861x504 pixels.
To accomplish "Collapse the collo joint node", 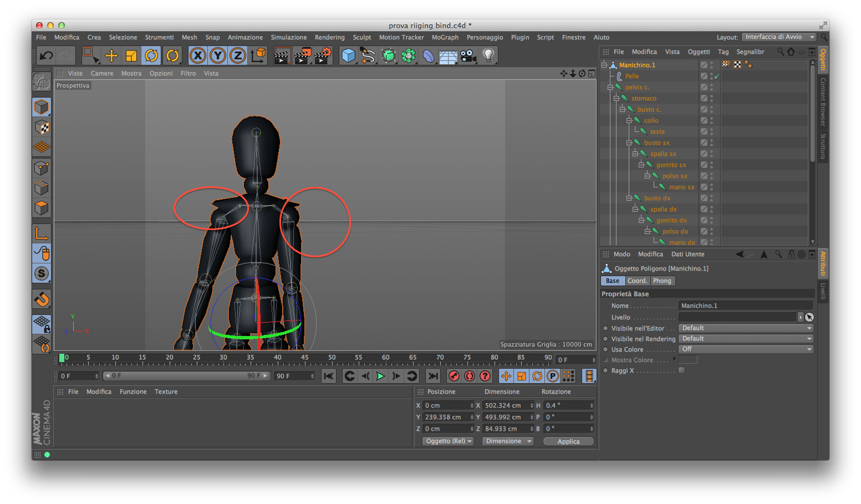I will tap(629, 120).
